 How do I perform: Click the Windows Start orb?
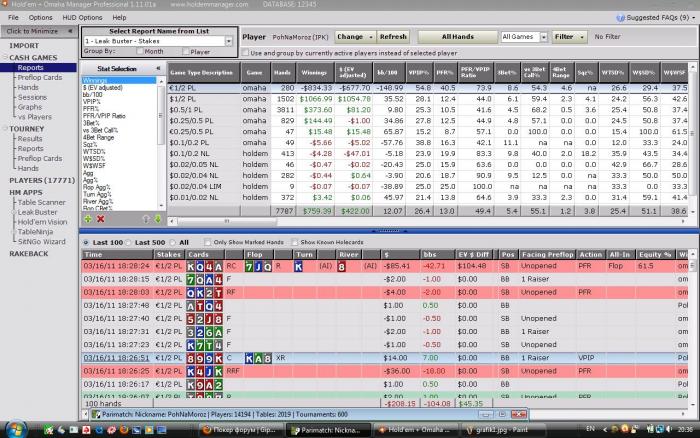point(15,430)
